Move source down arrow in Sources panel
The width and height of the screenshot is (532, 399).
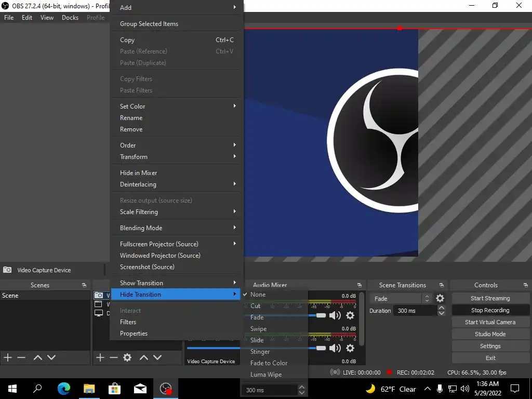pyautogui.click(x=157, y=357)
